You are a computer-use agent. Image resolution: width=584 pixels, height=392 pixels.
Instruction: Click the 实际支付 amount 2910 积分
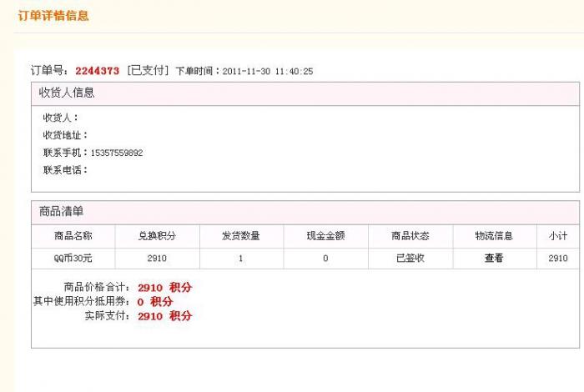click(x=164, y=316)
